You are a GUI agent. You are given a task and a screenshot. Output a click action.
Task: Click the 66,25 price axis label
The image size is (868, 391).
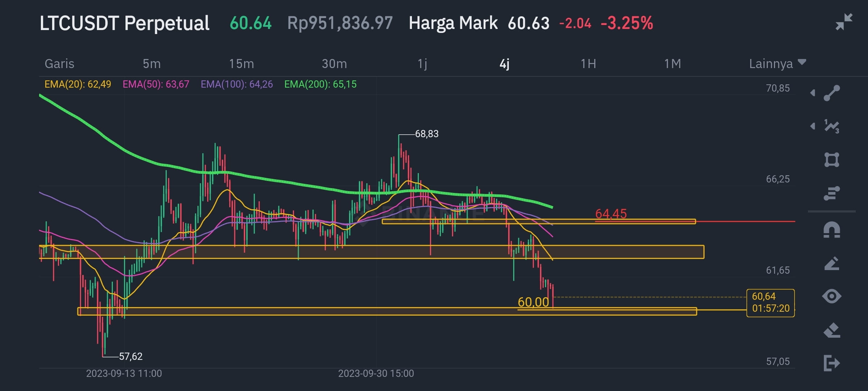pos(778,179)
